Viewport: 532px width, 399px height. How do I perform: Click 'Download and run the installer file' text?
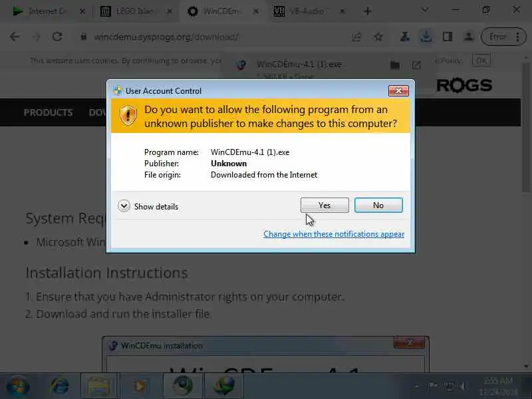point(124,314)
